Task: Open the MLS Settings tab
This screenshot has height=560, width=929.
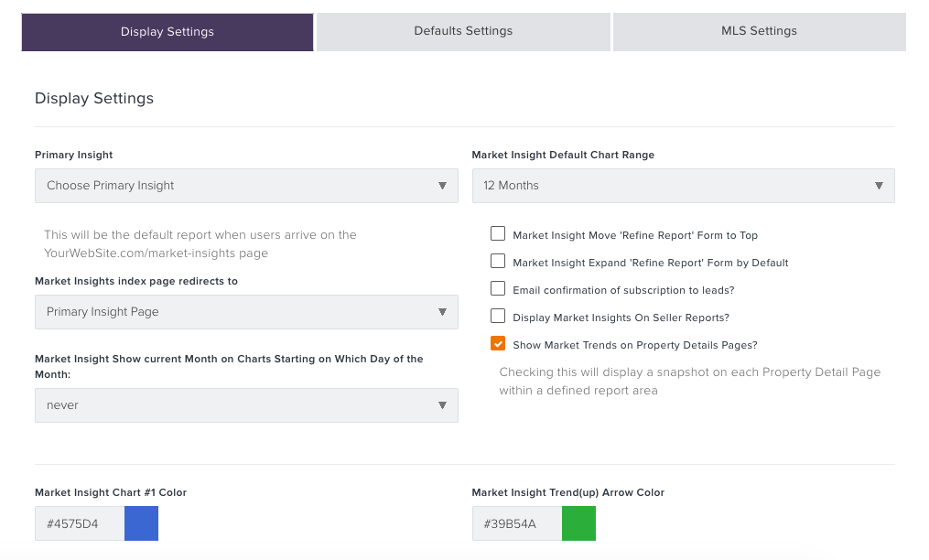Action: (759, 32)
